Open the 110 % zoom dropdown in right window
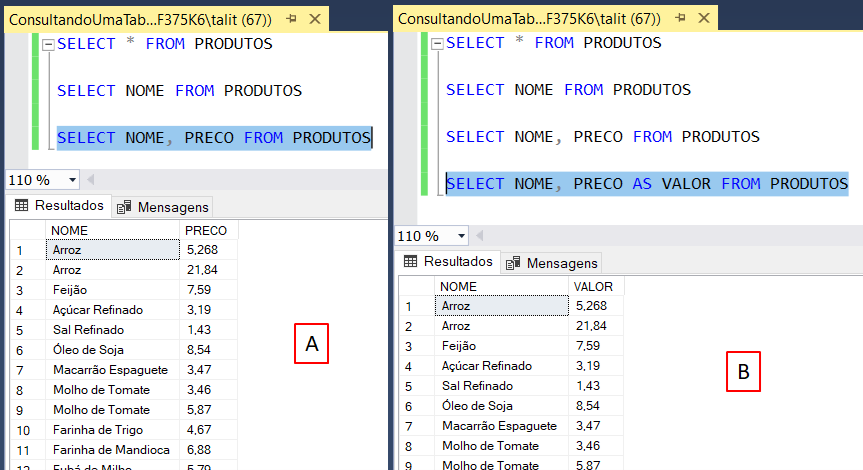This screenshot has width=863, height=470. pyautogui.click(x=461, y=236)
